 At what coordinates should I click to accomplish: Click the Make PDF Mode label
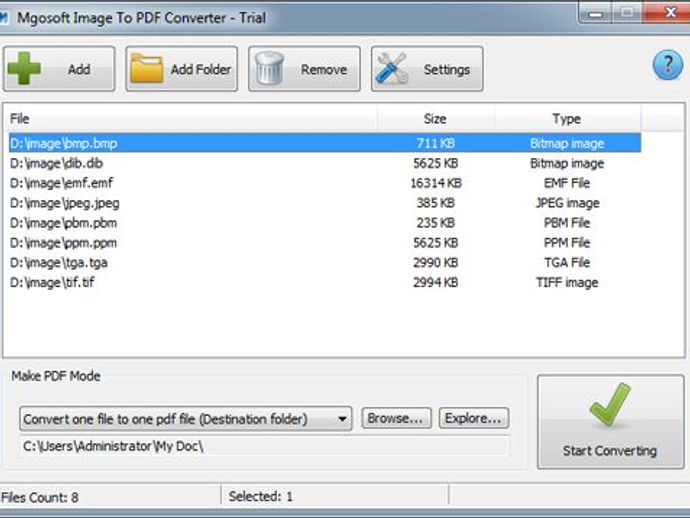[x=56, y=376]
